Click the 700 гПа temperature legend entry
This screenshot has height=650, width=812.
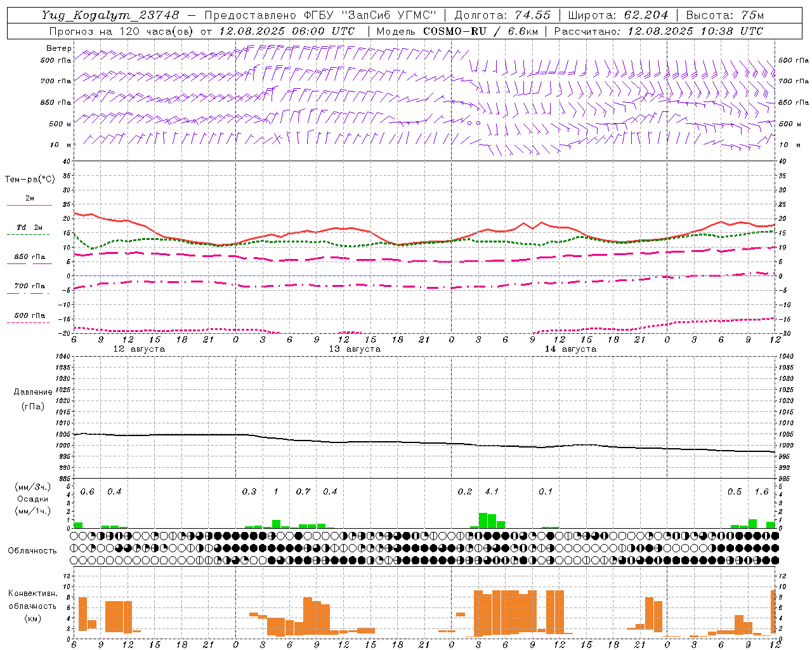click(29, 286)
